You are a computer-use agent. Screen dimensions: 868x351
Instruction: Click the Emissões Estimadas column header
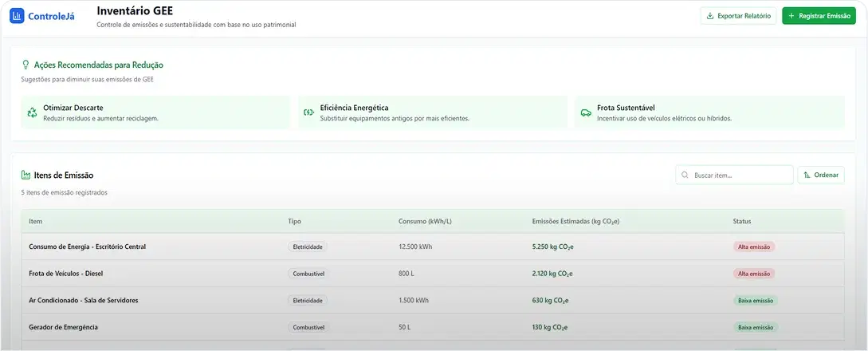click(575, 221)
